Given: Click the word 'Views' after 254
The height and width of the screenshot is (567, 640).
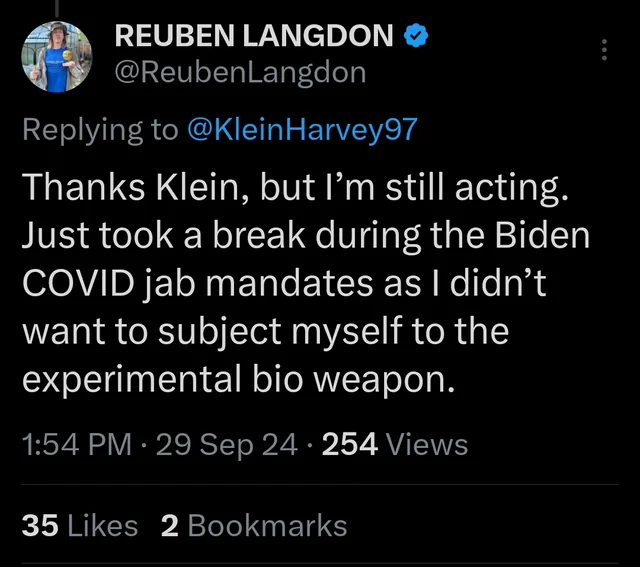Looking at the screenshot, I should click(426, 443).
